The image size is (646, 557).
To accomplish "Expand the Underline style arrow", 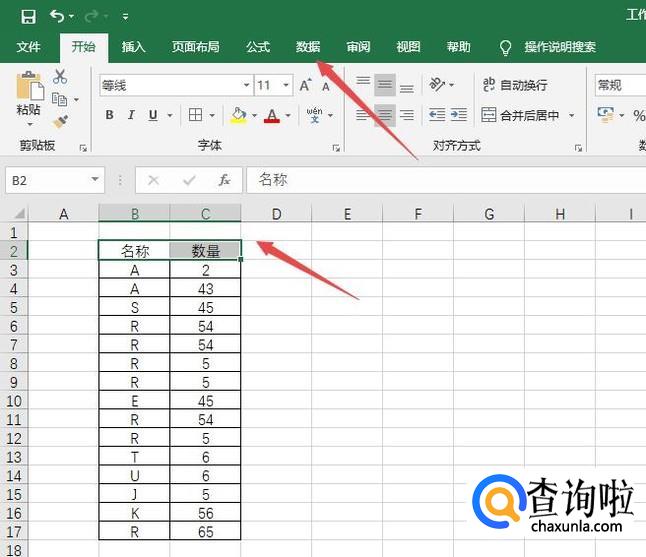I will click(170, 115).
